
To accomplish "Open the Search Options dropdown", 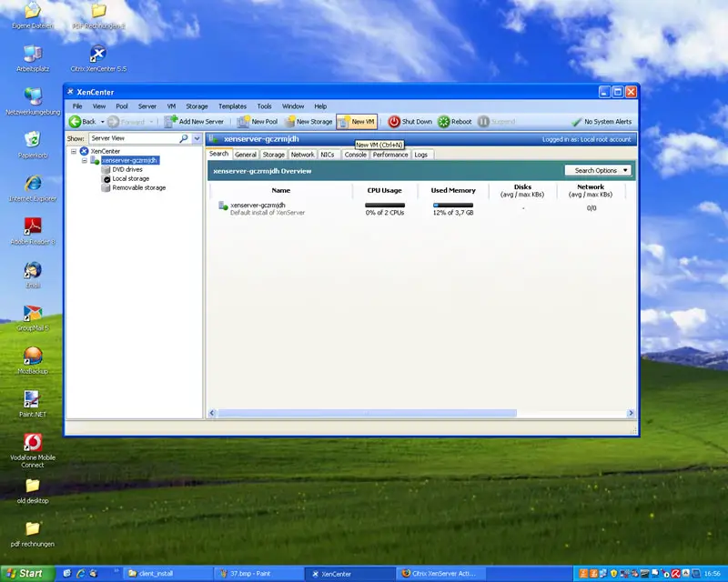I will (598, 171).
